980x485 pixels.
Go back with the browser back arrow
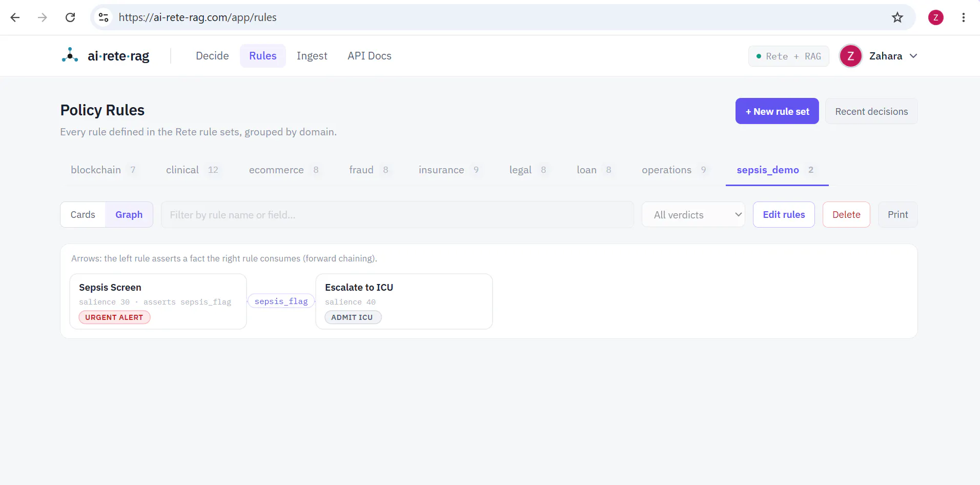15,17
